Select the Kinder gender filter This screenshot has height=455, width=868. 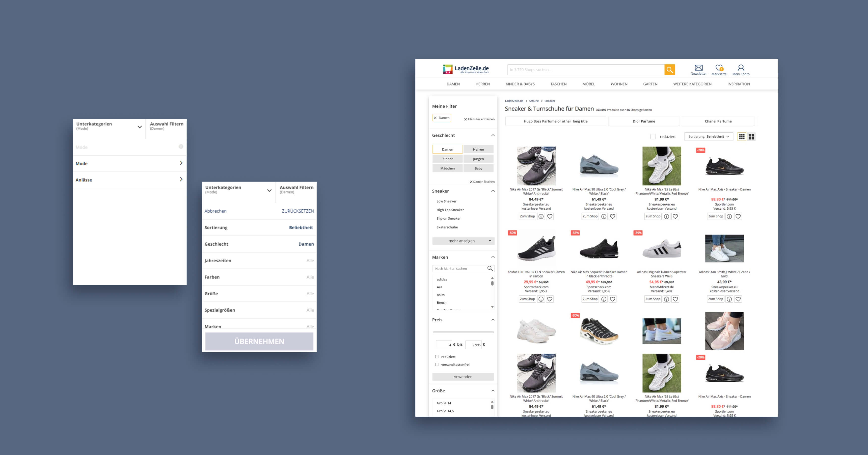coord(447,159)
